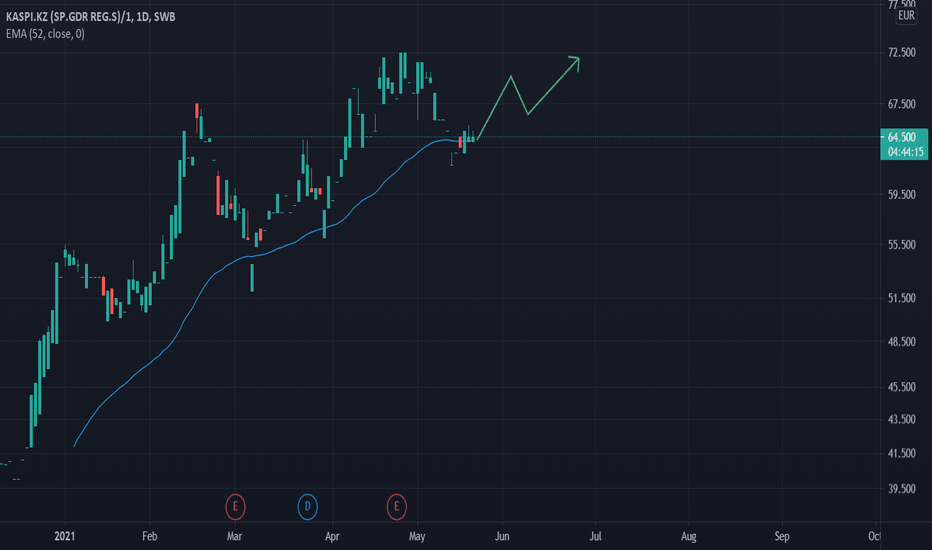Click the Jul label on time axis

pyautogui.click(x=596, y=536)
